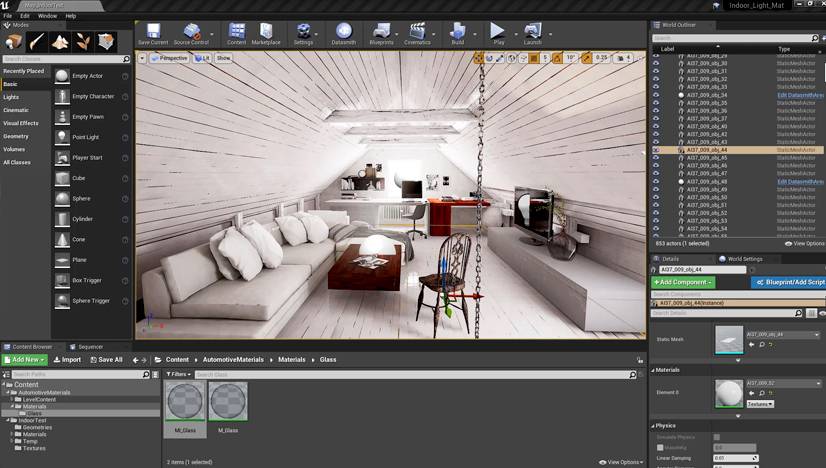
Task: Click the Play toolbar icon
Action: (x=497, y=31)
